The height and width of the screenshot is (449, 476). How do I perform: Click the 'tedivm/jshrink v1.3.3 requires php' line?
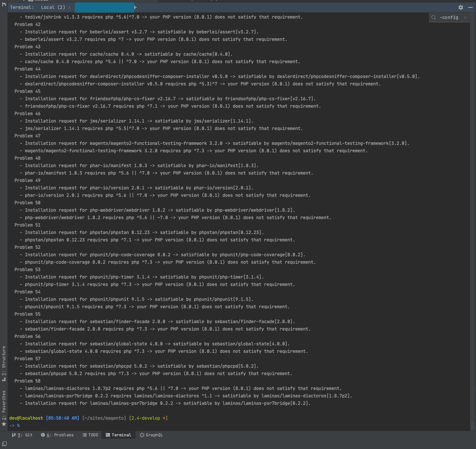pyautogui.click(x=161, y=17)
